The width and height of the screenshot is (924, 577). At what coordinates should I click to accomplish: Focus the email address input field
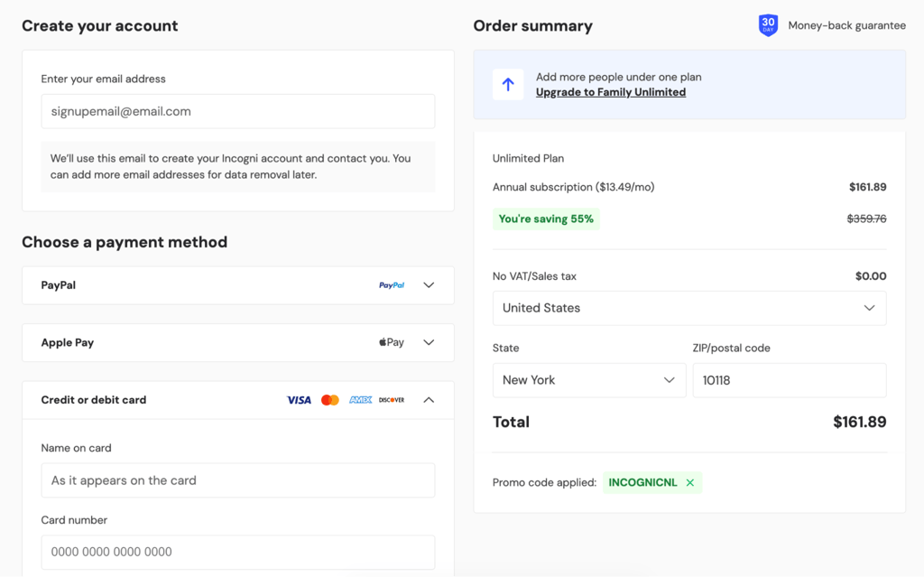(x=238, y=111)
